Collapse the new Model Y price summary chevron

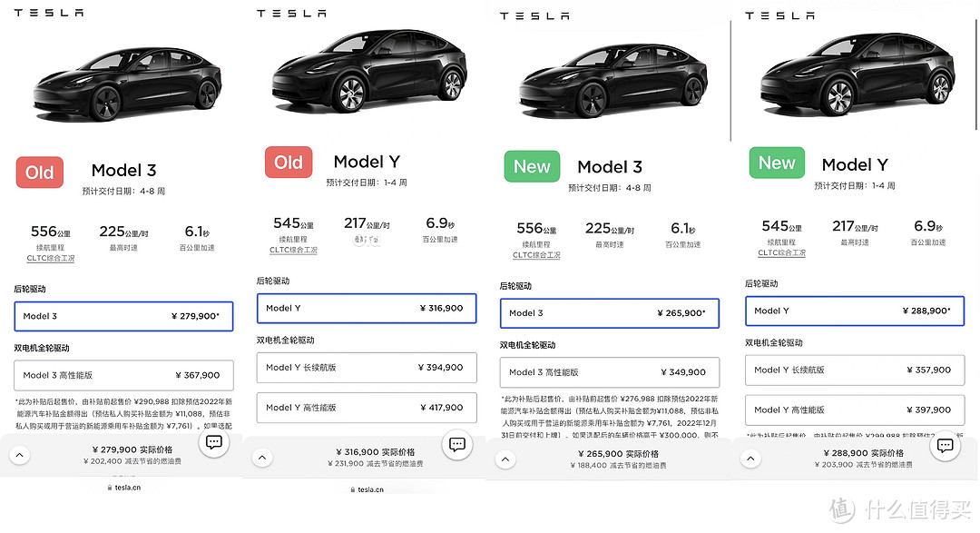pyautogui.click(x=750, y=460)
